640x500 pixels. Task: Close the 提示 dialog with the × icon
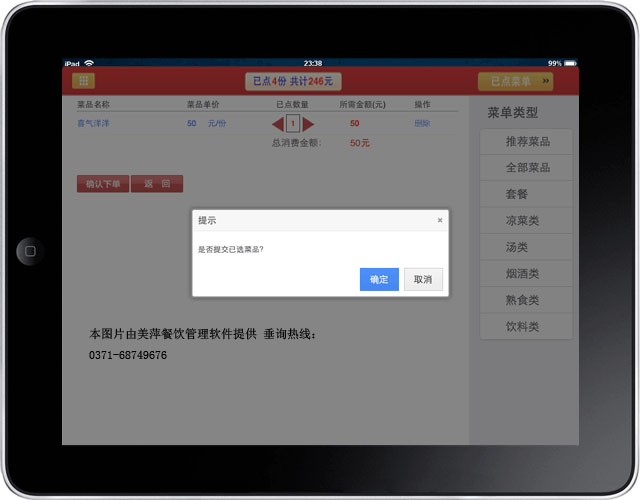(x=439, y=220)
